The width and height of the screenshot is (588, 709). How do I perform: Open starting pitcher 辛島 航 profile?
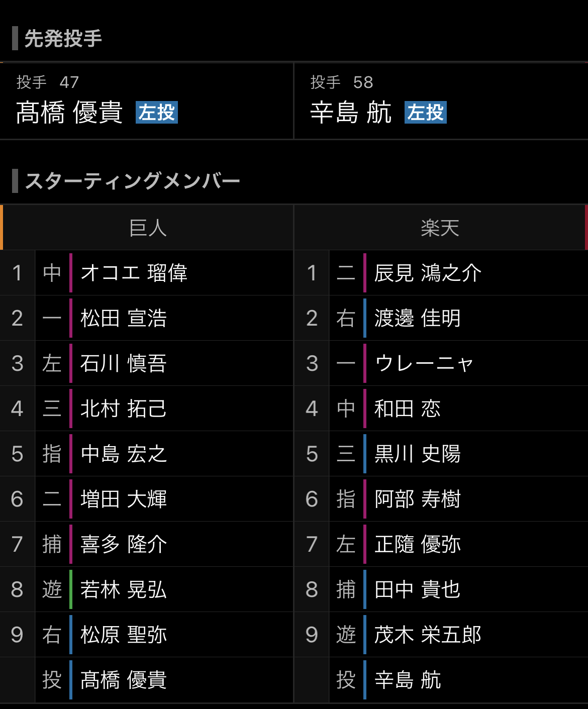tap(441, 101)
